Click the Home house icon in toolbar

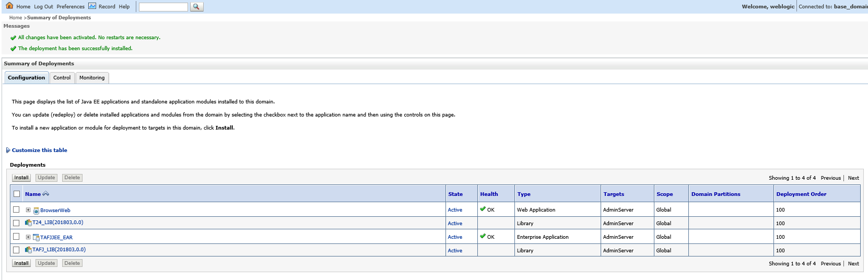click(x=9, y=6)
